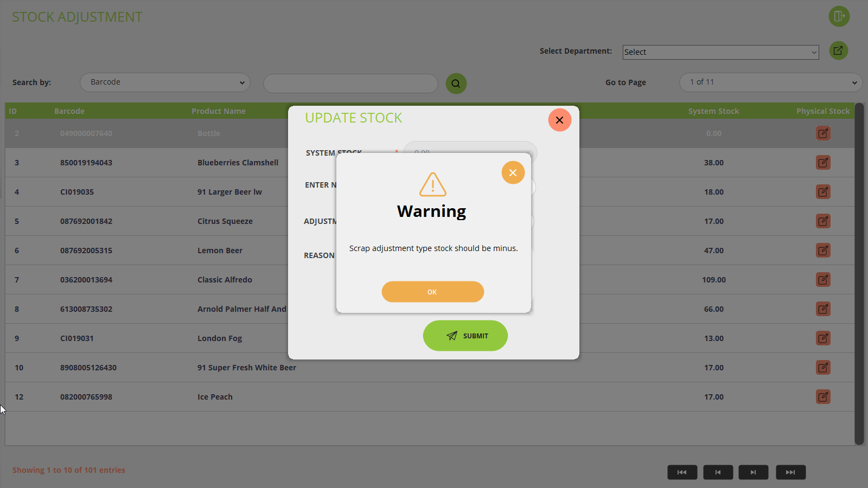
Task: Click the export icon beside Select Department
Action: (x=838, y=50)
